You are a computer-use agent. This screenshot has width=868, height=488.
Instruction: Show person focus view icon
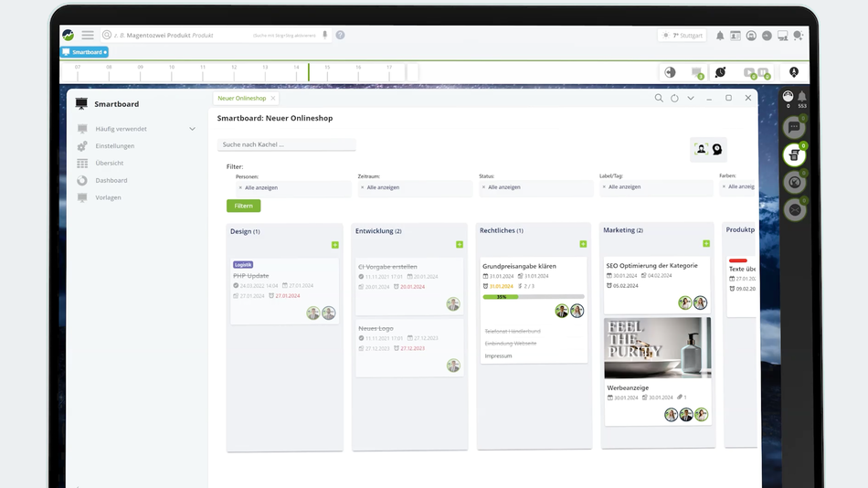[x=701, y=149]
